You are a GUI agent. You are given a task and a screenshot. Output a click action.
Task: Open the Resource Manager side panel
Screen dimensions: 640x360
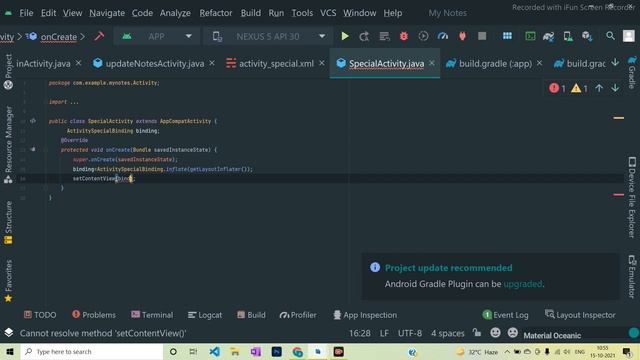[8, 145]
